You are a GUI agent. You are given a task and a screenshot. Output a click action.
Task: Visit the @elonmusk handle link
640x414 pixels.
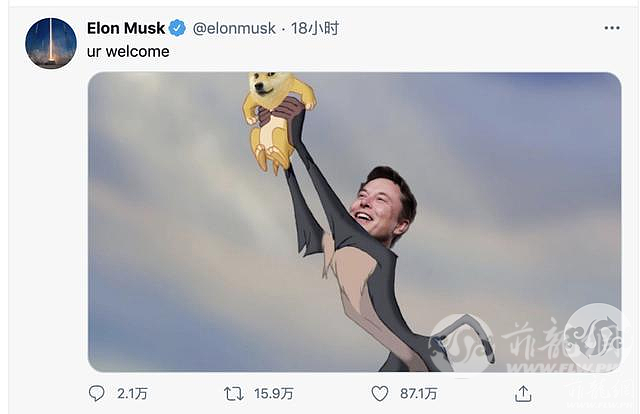233,28
